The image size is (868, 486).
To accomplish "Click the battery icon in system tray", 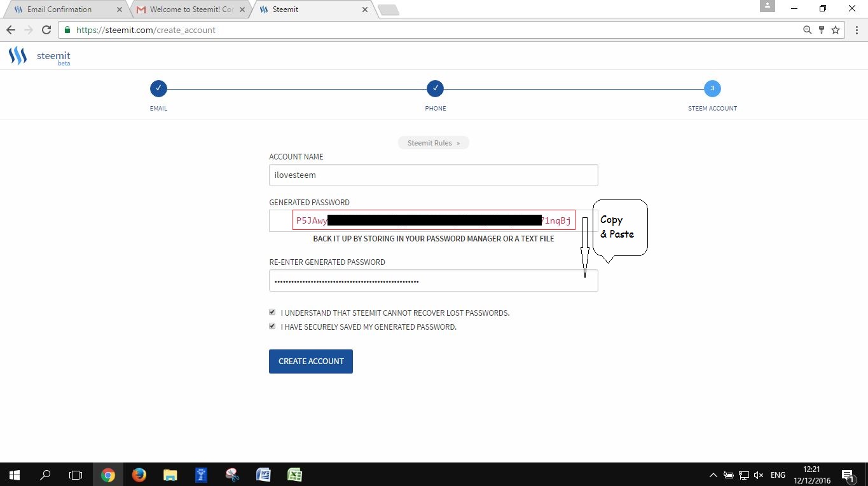I will tap(729, 475).
